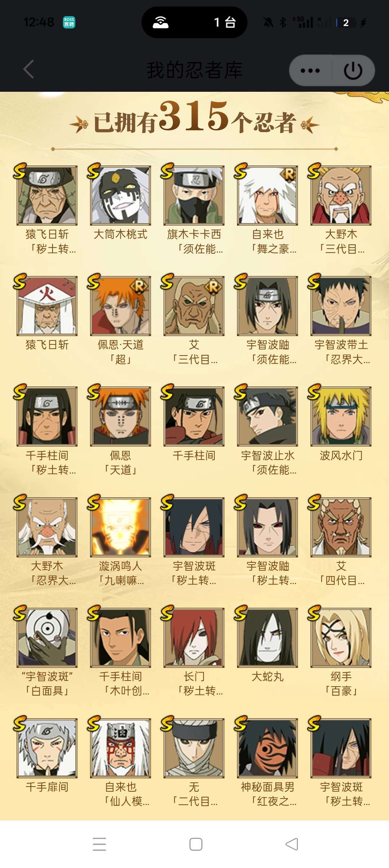Select 千手扉间 ninja portrait
The width and height of the screenshot is (389, 868).
[47, 748]
